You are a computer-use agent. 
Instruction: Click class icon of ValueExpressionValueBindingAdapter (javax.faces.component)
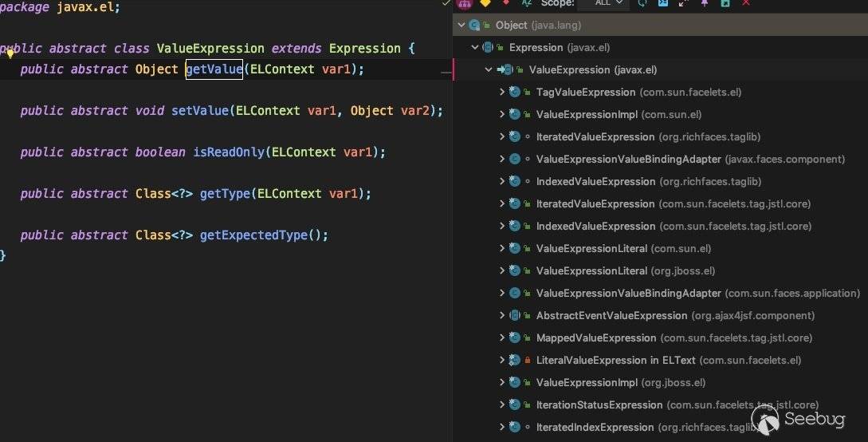pos(514,159)
